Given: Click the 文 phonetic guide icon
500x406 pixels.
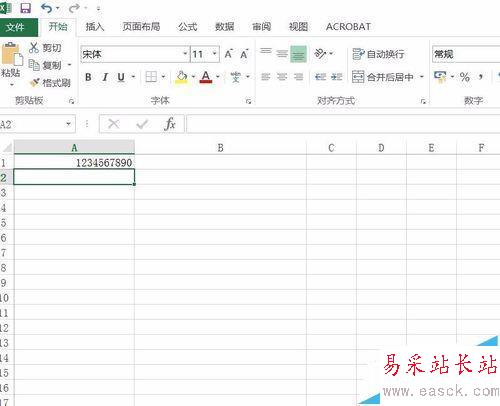Looking at the screenshot, I should [x=236, y=77].
